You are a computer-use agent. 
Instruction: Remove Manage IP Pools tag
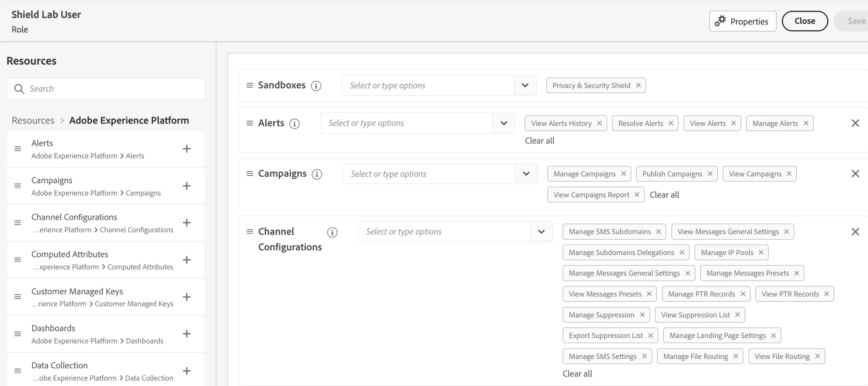point(761,253)
